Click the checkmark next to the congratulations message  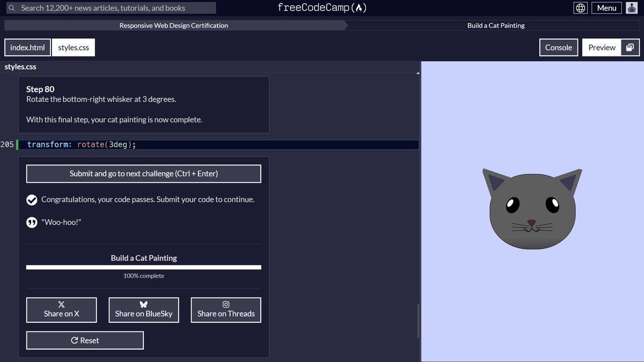coord(32,200)
